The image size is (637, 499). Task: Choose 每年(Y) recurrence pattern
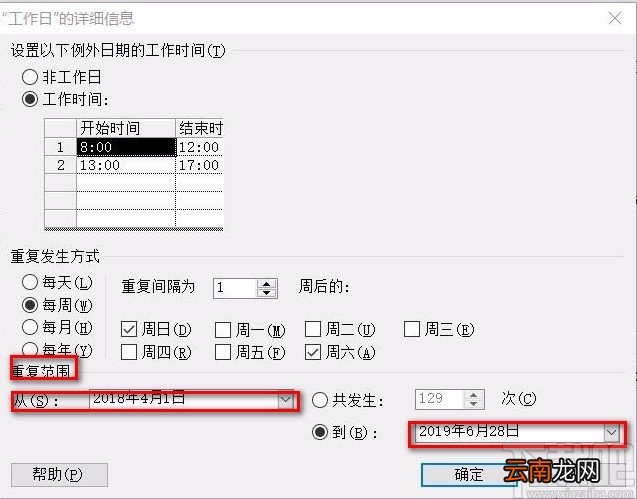[x=30, y=349]
